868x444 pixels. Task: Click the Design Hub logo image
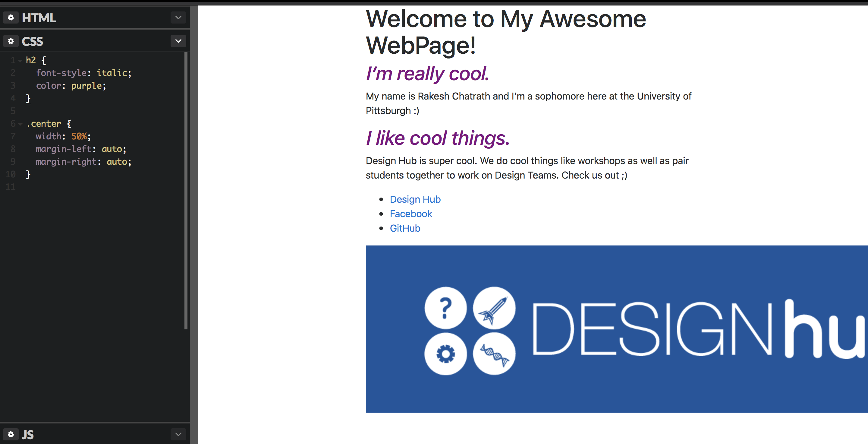coord(617,329)
